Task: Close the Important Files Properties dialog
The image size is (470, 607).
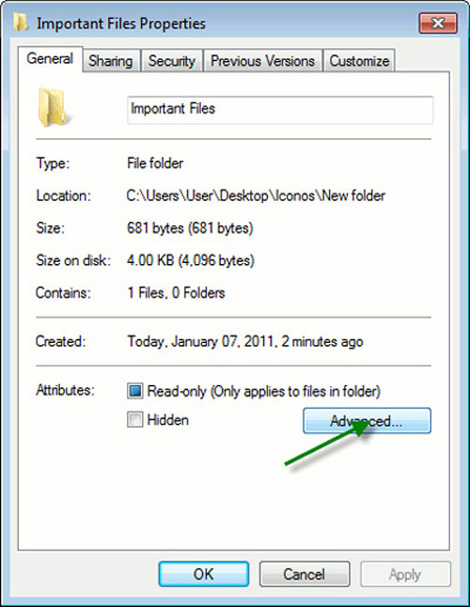Action: 438,23
